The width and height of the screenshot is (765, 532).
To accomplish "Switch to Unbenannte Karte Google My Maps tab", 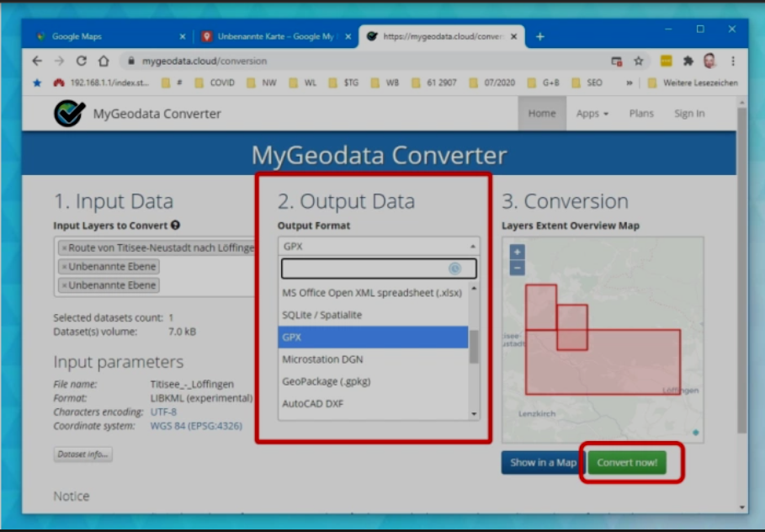I will click(x=274, y=36).
